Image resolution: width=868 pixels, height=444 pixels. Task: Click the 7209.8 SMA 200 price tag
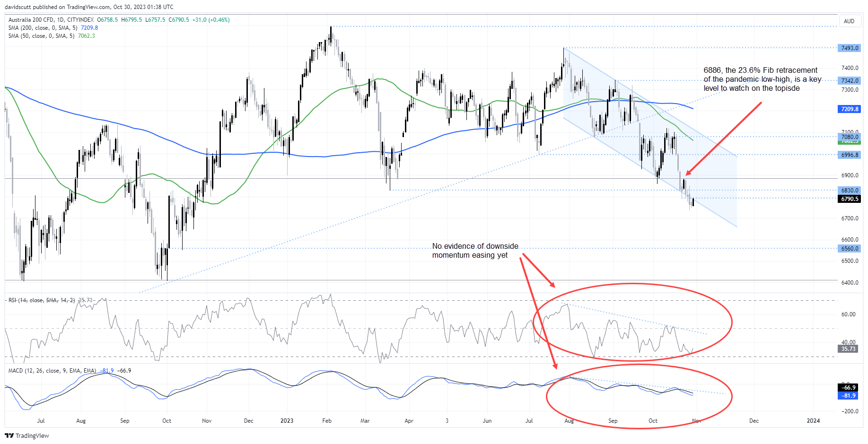[x=849, y=109]
